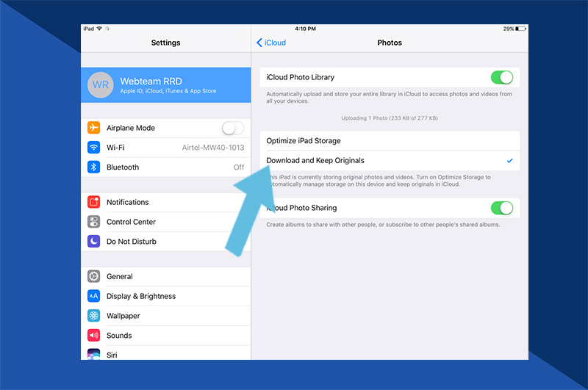This screenshot has height=390, width=588.
Task: Tap the Siri icon
Action: coord(94,355)
